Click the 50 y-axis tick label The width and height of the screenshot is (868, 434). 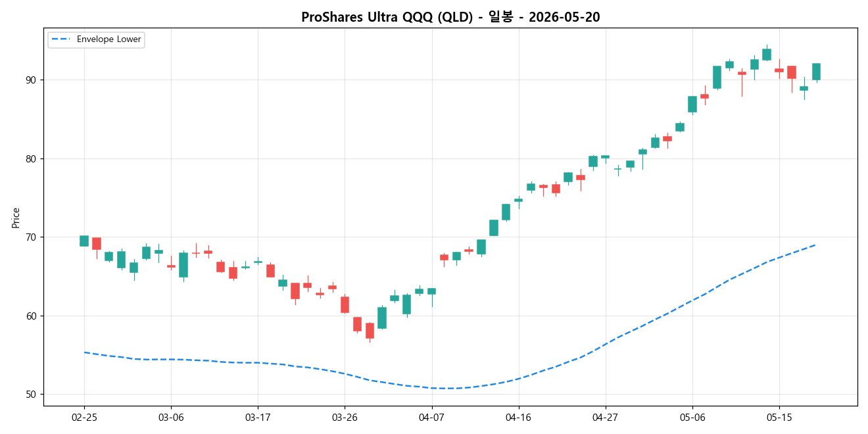32,395
